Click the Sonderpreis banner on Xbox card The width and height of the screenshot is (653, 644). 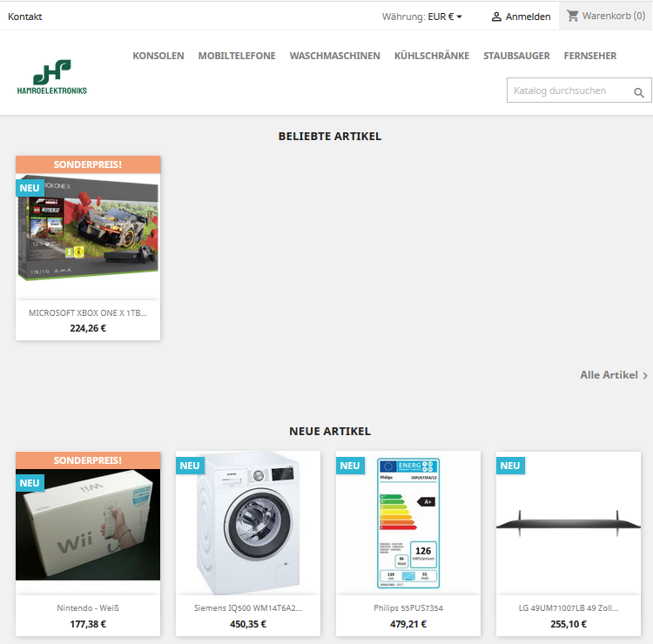[x=88, y=164]
